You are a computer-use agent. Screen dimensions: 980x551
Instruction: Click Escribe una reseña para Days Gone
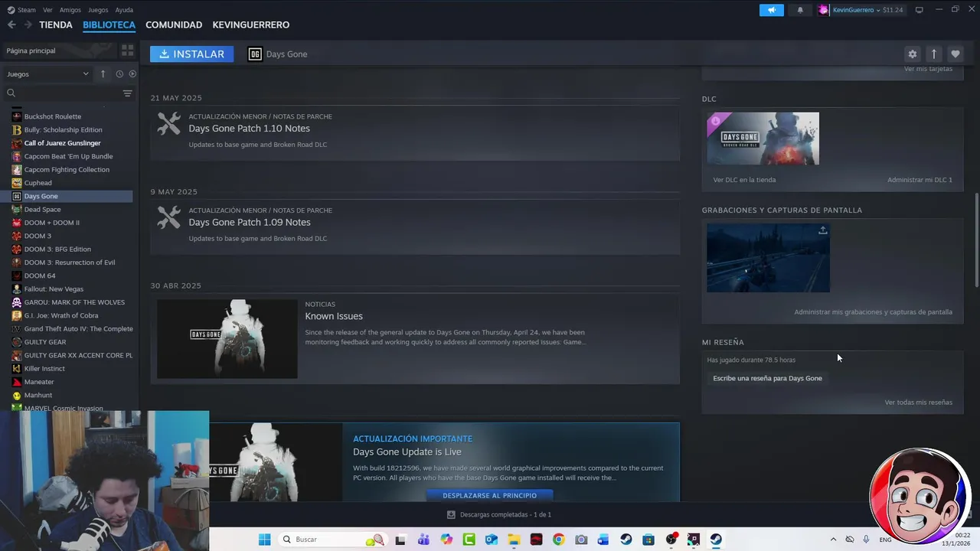(x=767, y=378)
